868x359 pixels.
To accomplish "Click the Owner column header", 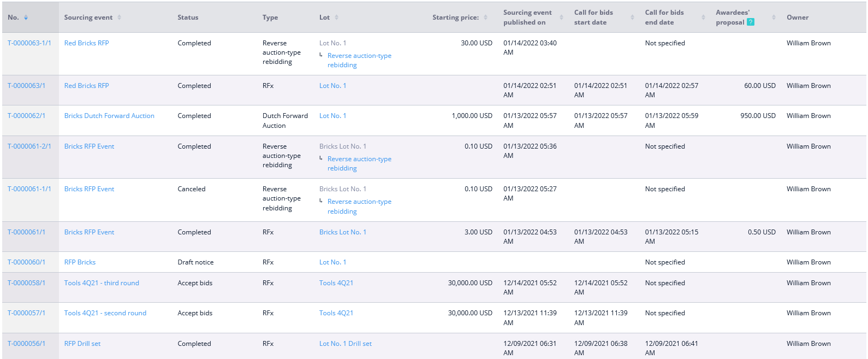I will [x=798, y=17].
